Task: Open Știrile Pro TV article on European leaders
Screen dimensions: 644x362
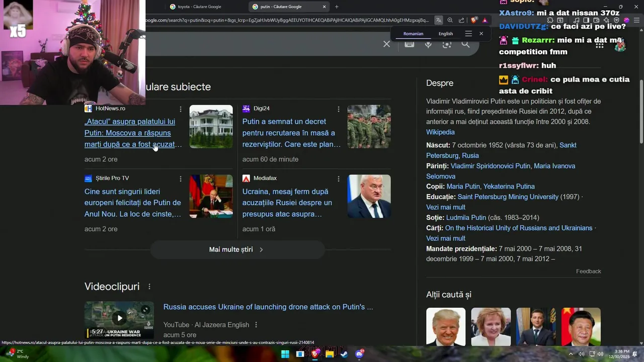Action: pos(133,203)
